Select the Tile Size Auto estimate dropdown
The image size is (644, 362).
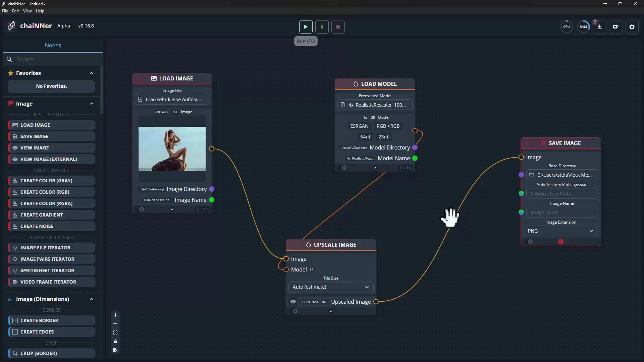331,287
